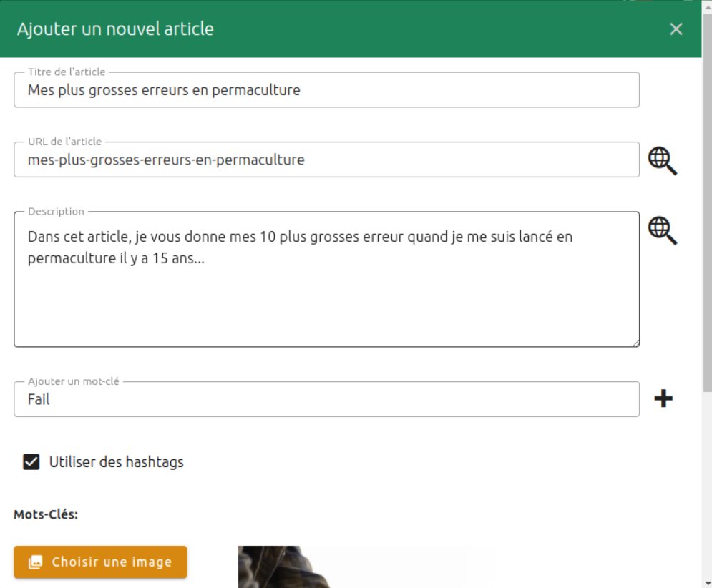The width and height of the screenshot is (712, 588).
Task: Click the small 'Description' label above the textarea
Action: click(x=56, y=212)
